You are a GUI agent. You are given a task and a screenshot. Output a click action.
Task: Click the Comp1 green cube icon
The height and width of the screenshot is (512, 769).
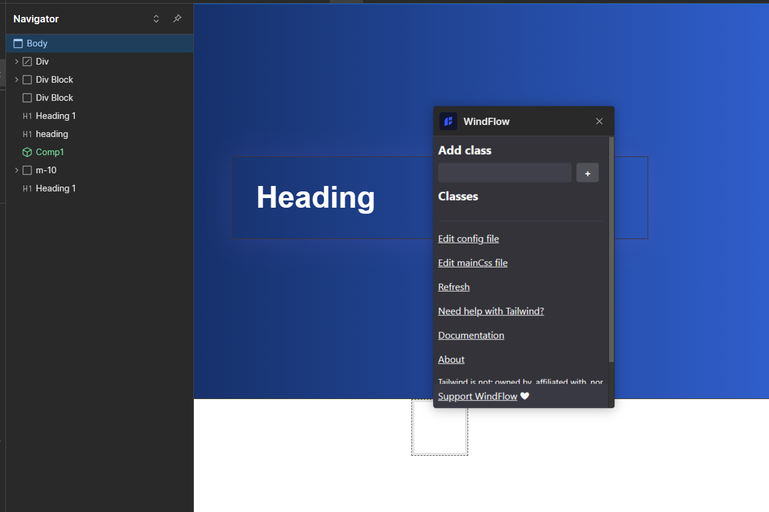27,152
